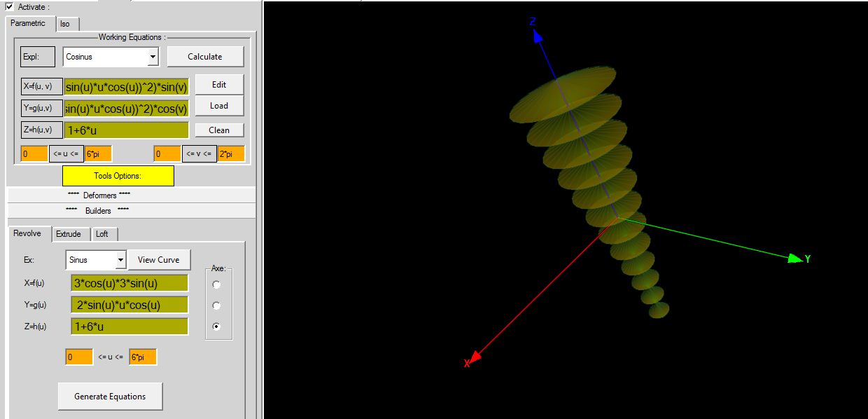Click the Clean button
868x419 pixels.
click(219, 130)
